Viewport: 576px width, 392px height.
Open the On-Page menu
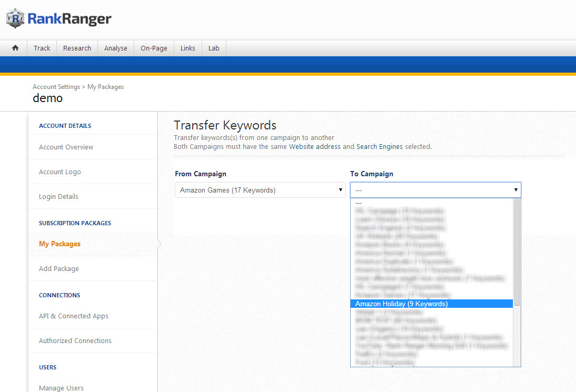(x=154, y=48)
